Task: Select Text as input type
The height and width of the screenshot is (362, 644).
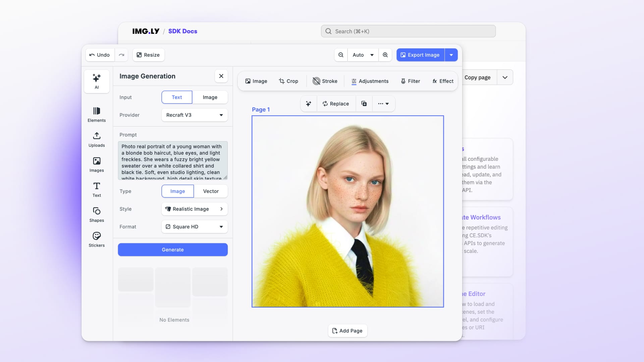Action: (177, 97)
